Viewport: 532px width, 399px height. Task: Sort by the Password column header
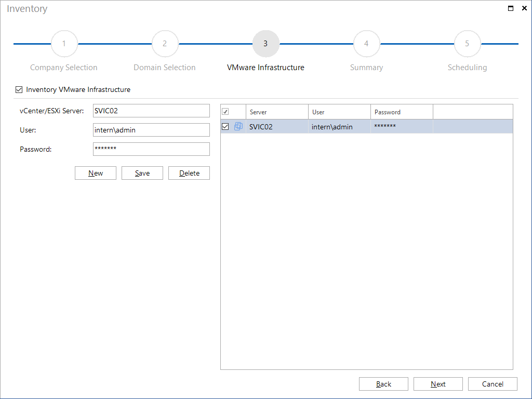click(x=402, y=112)
